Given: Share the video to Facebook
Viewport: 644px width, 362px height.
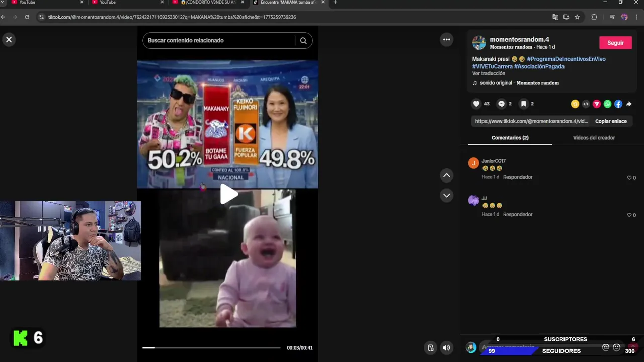Looking at the screenshot, I should [618, 104].
